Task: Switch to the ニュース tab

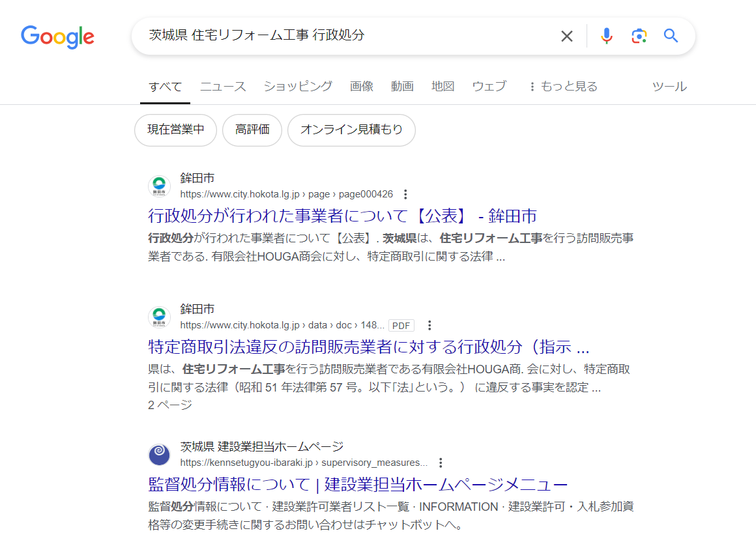Action: (223, 87)
